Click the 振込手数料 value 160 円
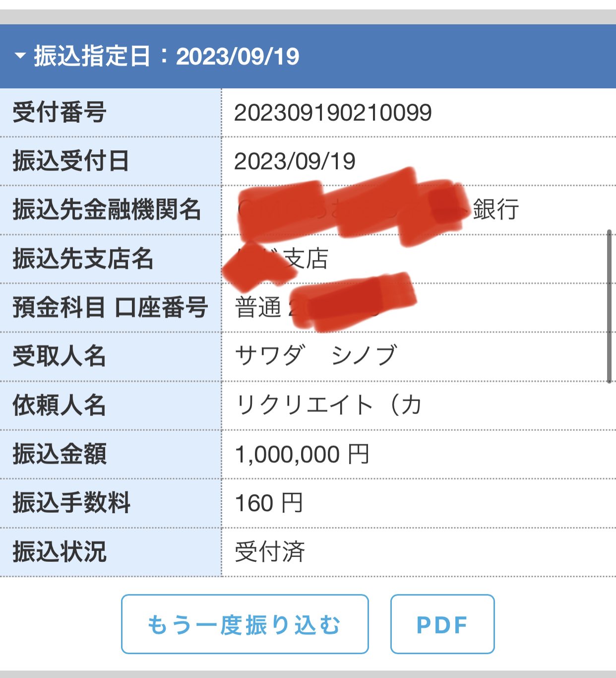Screen dimensions: 616x678 (268, 503)
